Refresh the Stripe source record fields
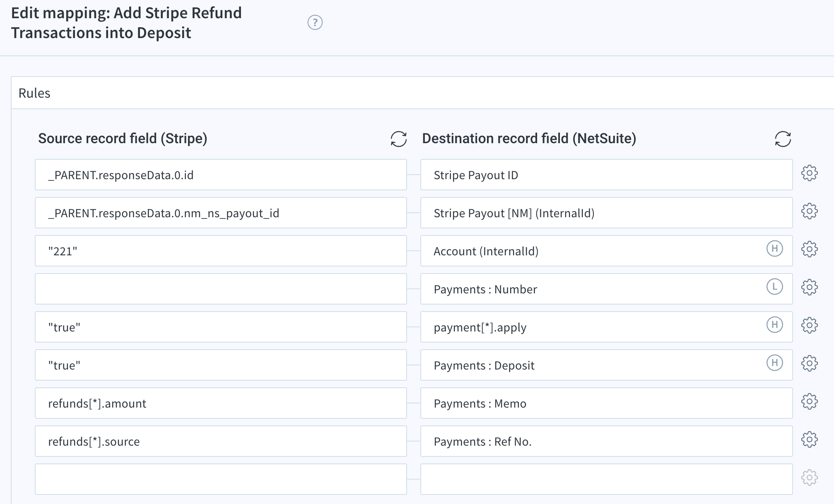Screen dimensions: 834x504 point(398,139)
